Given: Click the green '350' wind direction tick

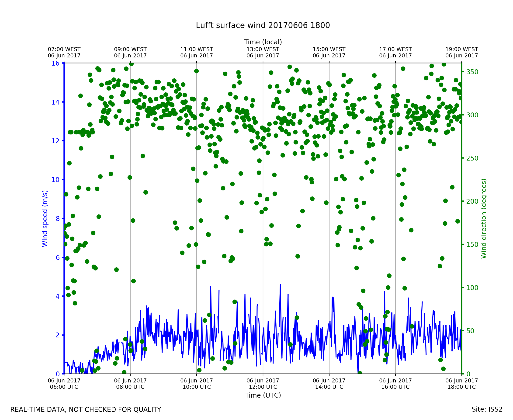Looking at the screenshot, I should [x=472, y=72].
